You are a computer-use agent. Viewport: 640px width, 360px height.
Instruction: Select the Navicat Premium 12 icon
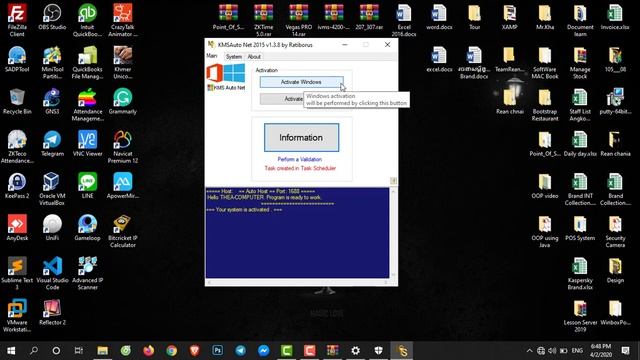click(122, 147)
